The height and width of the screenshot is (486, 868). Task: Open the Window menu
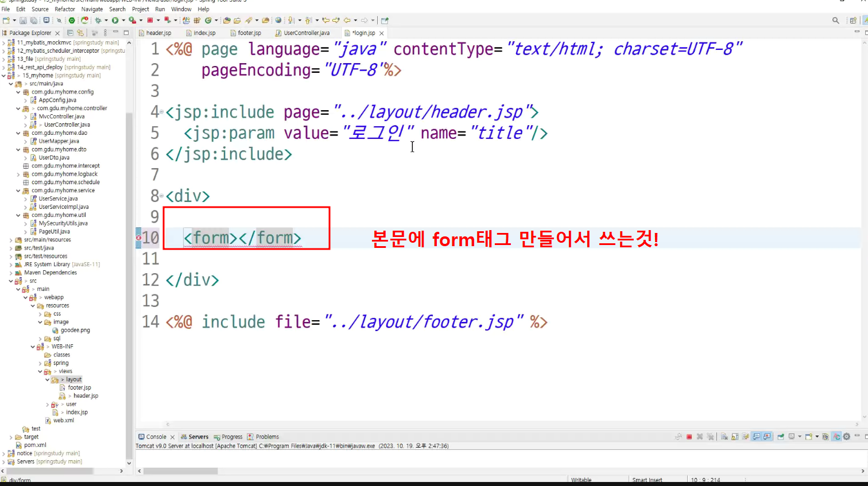pyautogui.click(x=181, y=9)
